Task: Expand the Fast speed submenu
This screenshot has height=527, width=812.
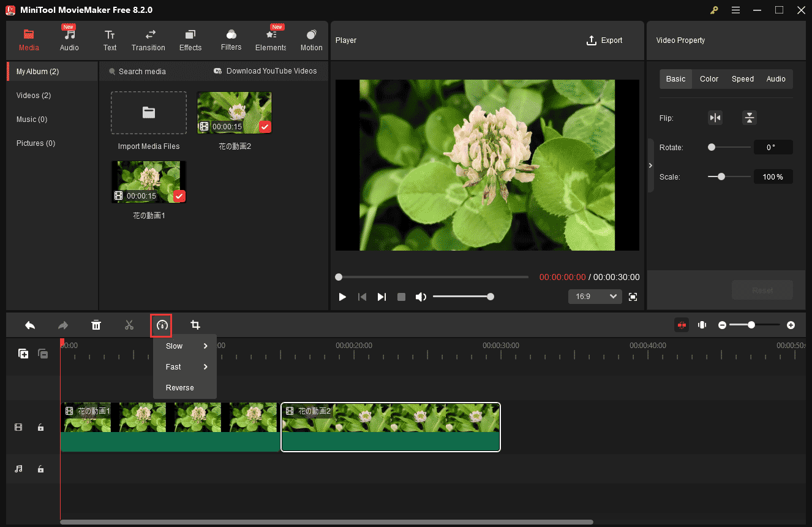Action: 185,367
